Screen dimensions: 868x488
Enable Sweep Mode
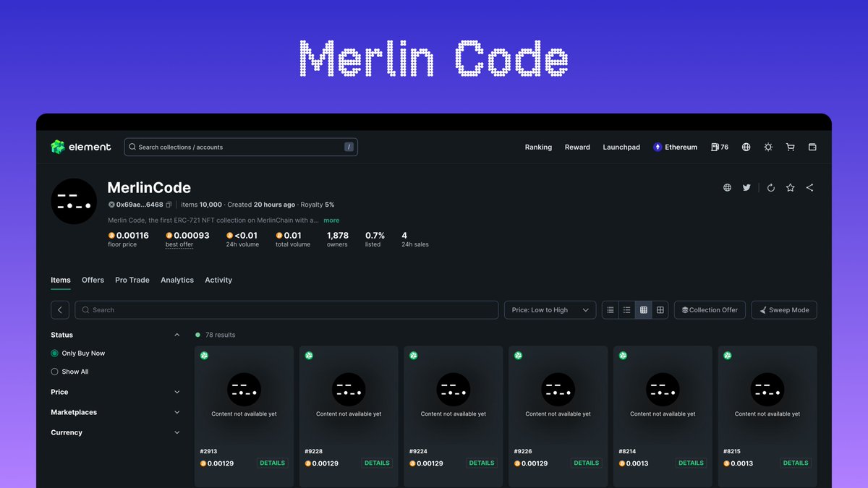pos(784,309)
